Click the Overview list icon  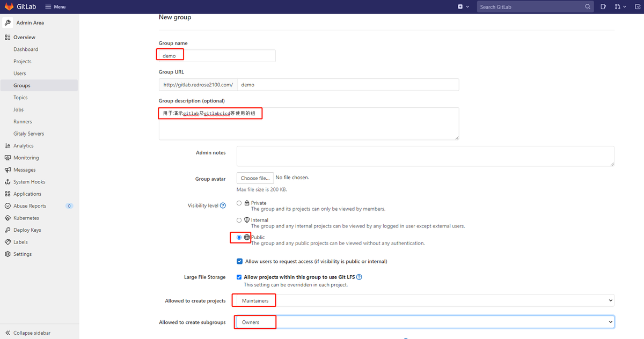[x=8, y=38]
